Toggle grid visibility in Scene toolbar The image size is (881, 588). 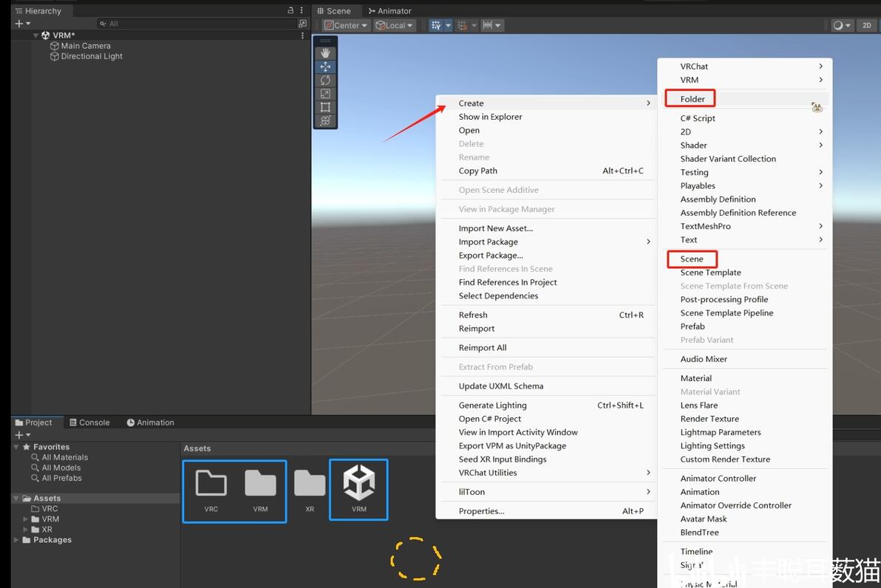(435, 25)
